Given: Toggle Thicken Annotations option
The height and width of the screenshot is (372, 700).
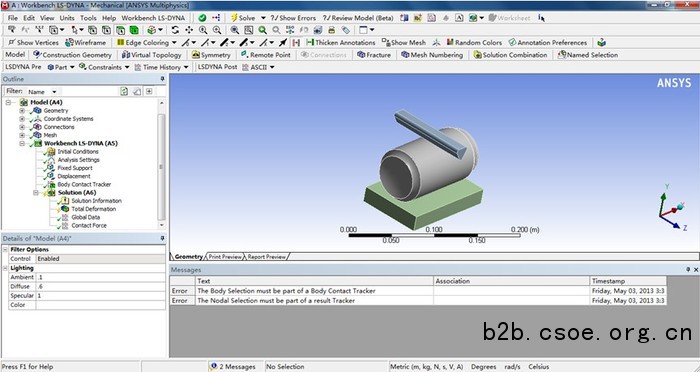Looking at the screenshot, I should [x=341, y=42].
